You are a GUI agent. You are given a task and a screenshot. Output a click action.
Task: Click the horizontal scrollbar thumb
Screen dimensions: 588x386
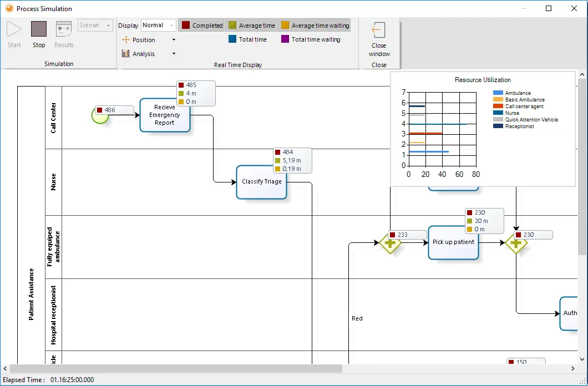(176, 368)
